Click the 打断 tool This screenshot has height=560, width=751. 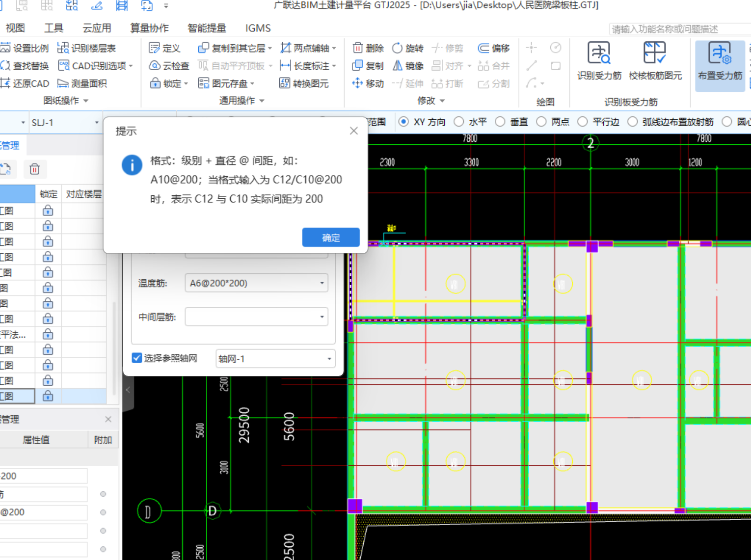[447, 83]
